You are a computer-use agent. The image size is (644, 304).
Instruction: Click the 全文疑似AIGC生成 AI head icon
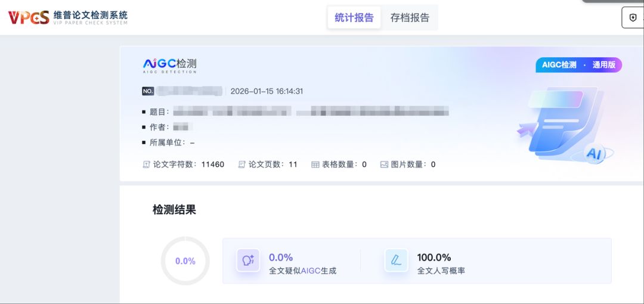248,260
